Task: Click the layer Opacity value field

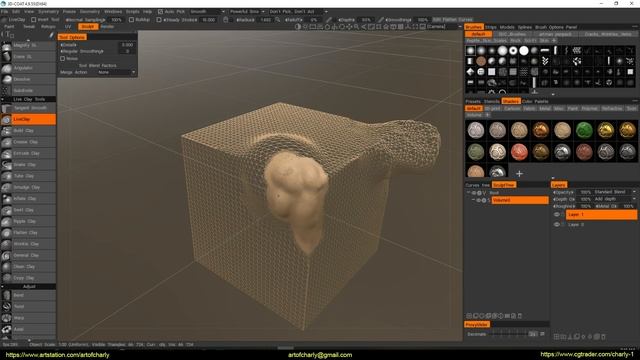Action: 585,192
